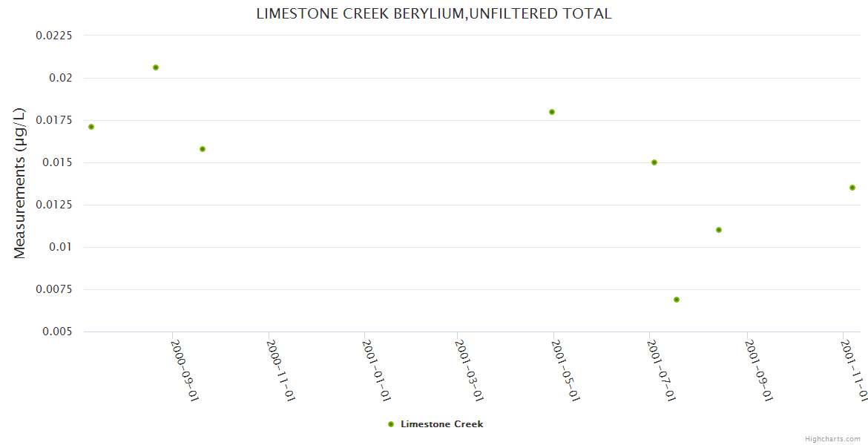Select the data point at 0.018 near 2001-05-01
868x445 pixels.
552,112
